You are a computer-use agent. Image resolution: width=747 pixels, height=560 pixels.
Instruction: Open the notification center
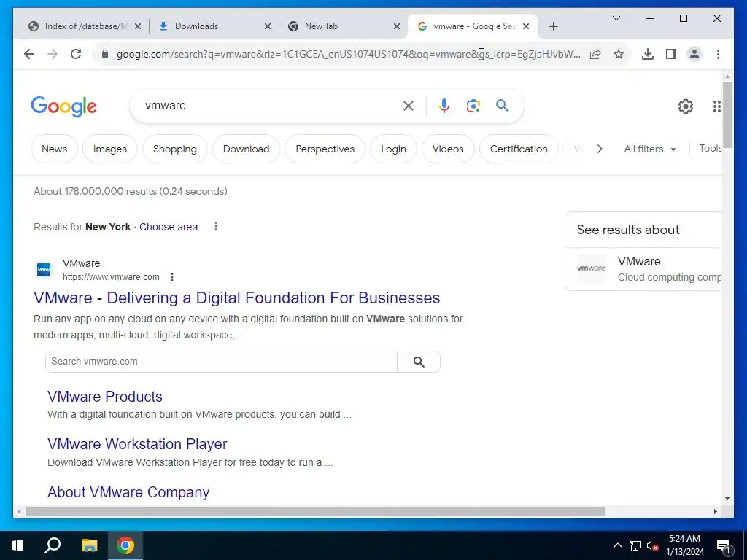(724, 546)
